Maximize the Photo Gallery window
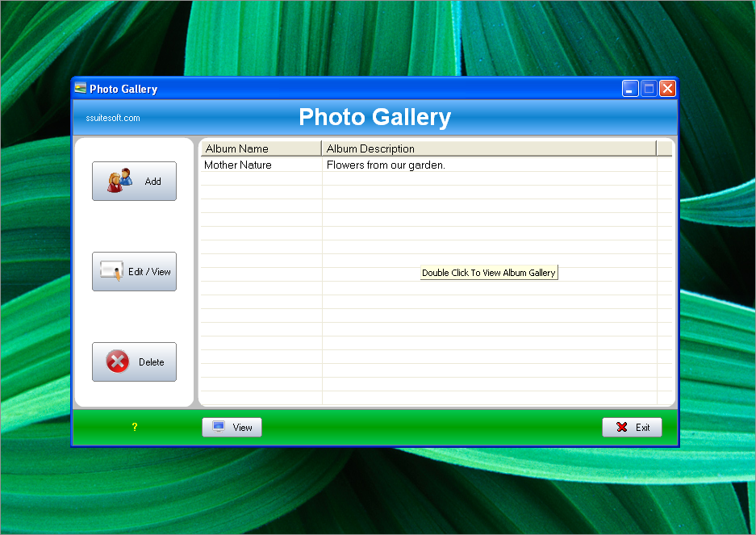 click(649, 89)
